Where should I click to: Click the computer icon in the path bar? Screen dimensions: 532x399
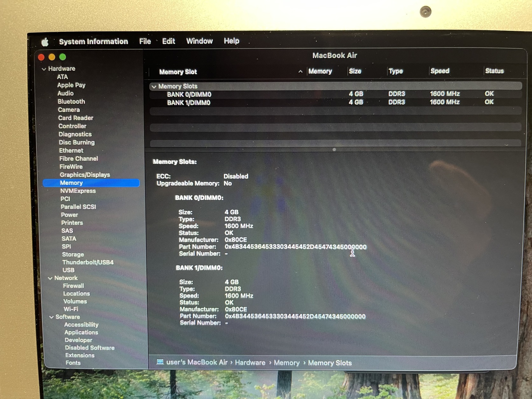[160, 362]
